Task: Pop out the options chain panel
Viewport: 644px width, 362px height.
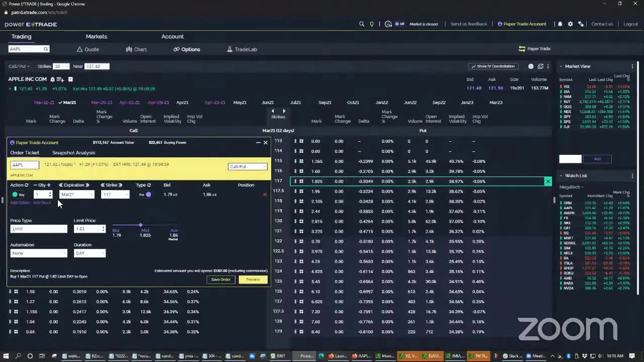Action: [x=540, y=66]
